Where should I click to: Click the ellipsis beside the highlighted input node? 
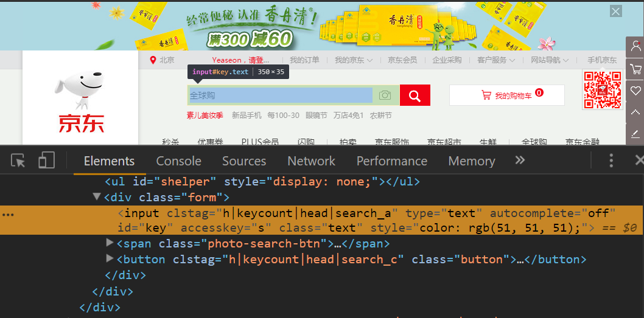pyautogui.click(x=8, y=215)
